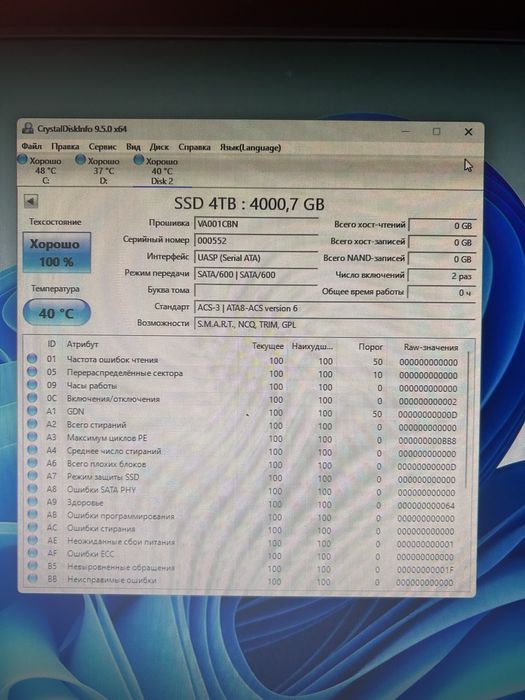The width and height of the screenshot is (525, 700).
Task: Click the Raw-значения column header
Action: [x=431, y=347]
